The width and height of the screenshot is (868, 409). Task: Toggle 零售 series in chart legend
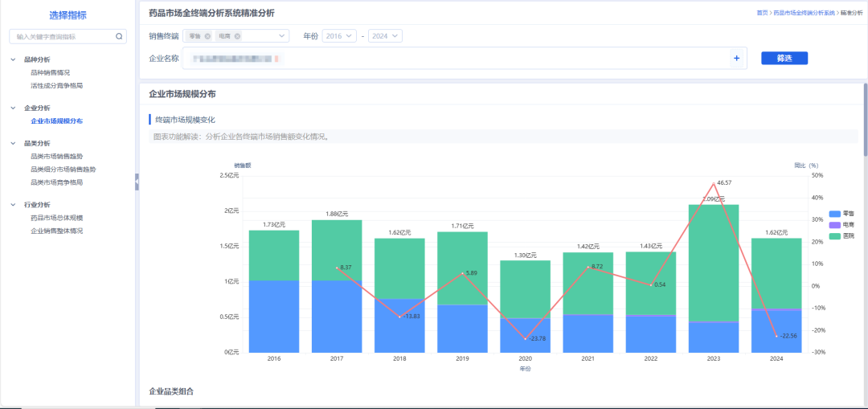click(841, 214)
